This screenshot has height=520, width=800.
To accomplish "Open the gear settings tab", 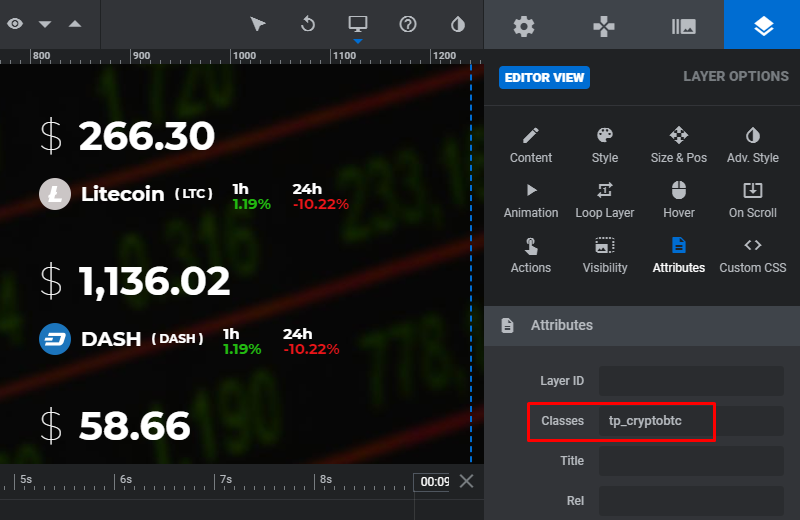I will pyautogui.click(x=524, y=26).
